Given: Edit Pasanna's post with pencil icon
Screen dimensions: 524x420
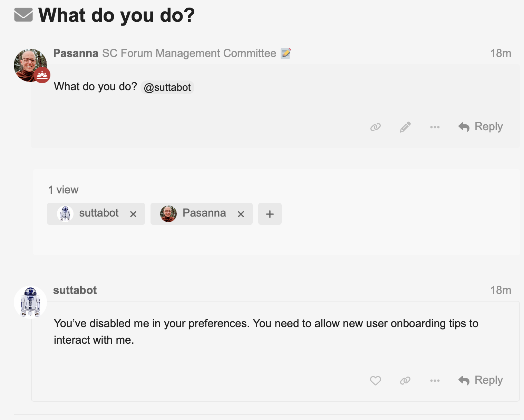Looking at the screenshot, I should [x=405, y=127].
